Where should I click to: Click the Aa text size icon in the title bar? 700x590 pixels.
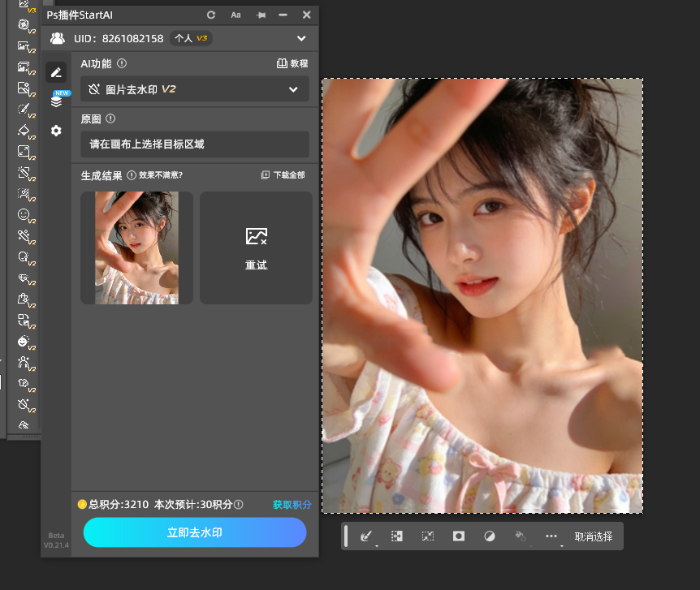234,15
